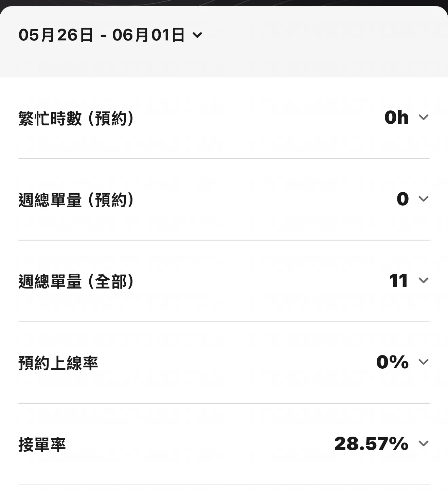Select the 預約上線率 label
Image resolution: width=448 pixels, height=491 pixels.
(x=58, y=363)
